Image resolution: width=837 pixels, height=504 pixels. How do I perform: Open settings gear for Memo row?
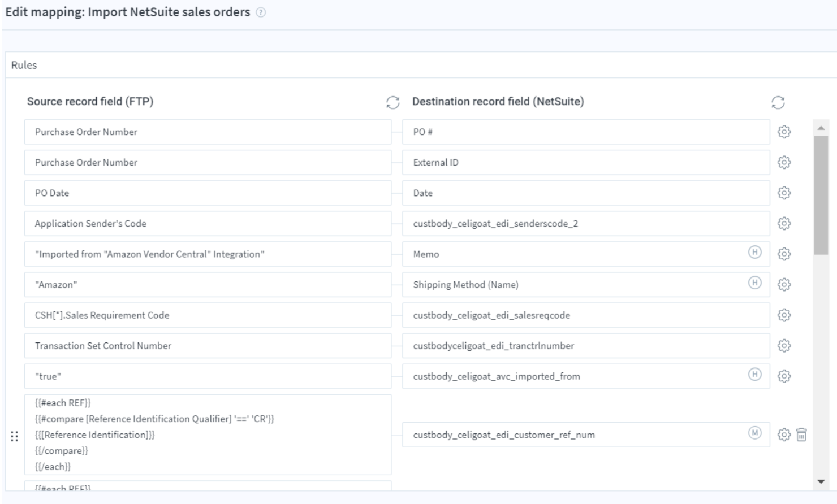tap(784, 254)
